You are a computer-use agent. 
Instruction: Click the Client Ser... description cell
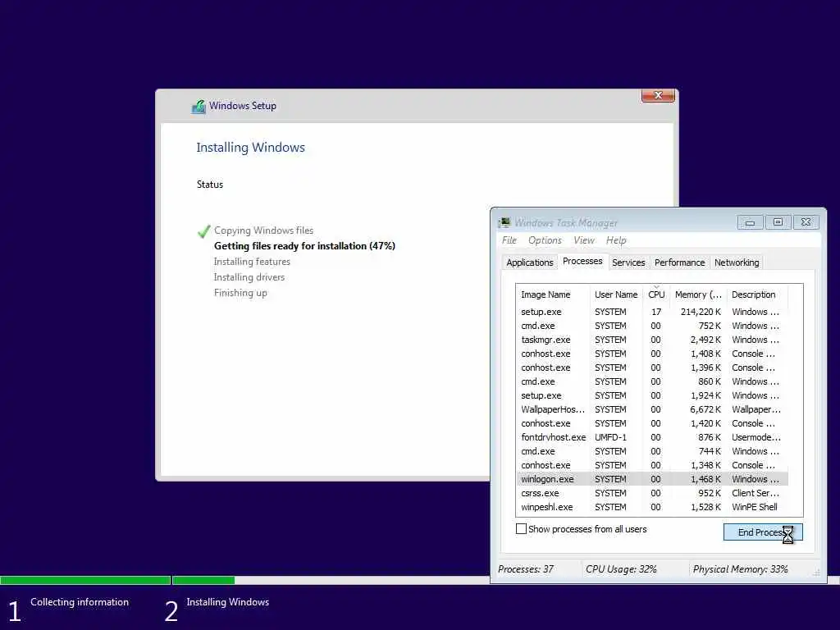(756, 493)
